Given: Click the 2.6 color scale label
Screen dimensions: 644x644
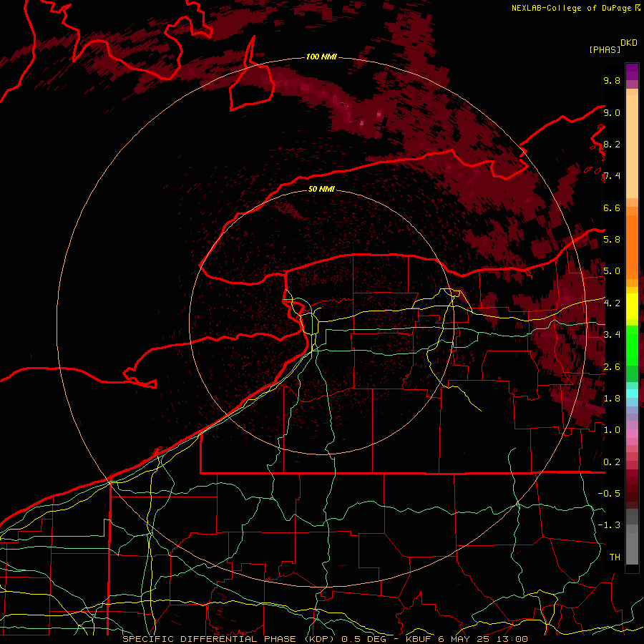Looking at the screenshot, I should tap(612, 366).
